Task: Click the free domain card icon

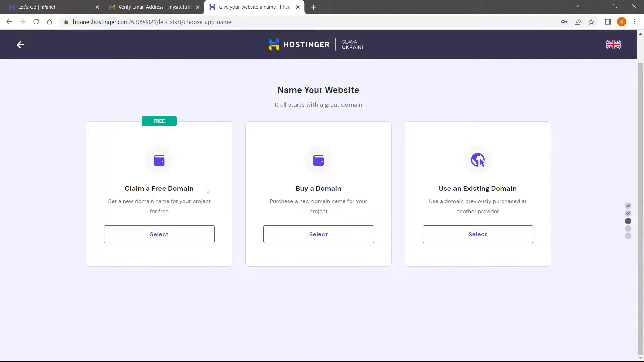Action: coord(159,160)
